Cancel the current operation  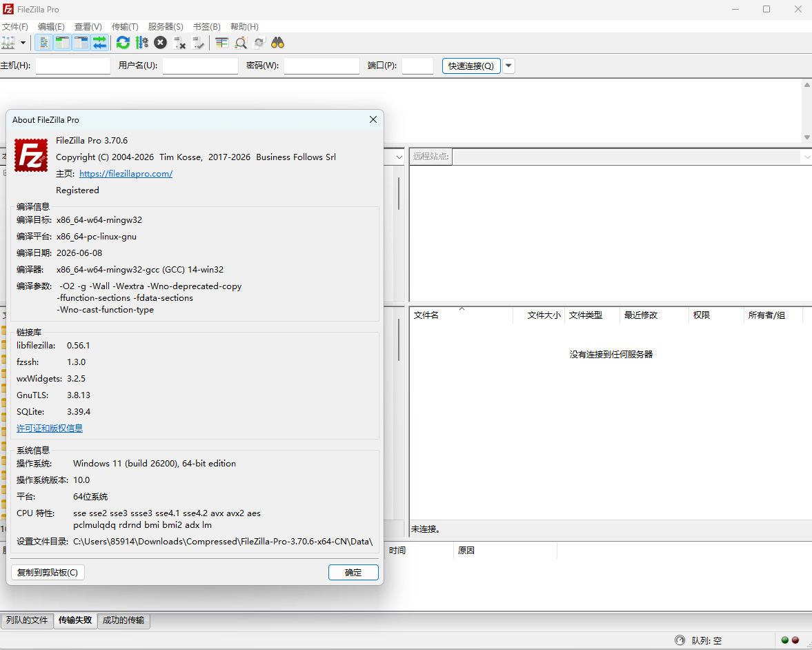tap(161, 43)
